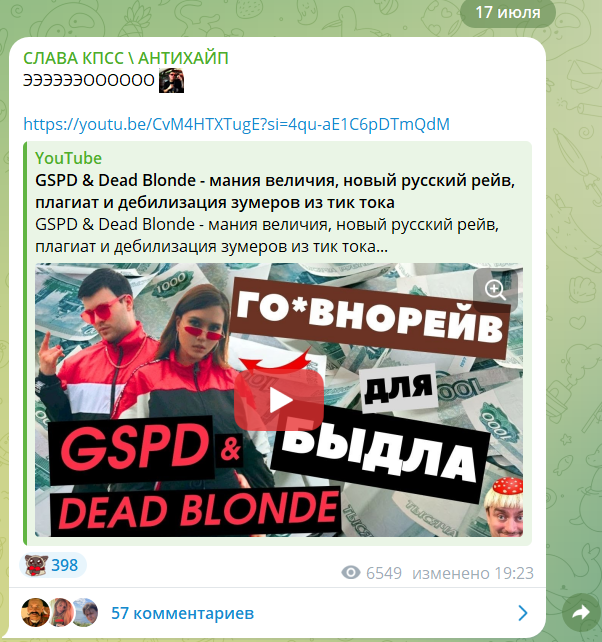The width and height of the screenshot is (602, 642).
Task: Click the first commenter avatar
Action: [x=36, y=613]
